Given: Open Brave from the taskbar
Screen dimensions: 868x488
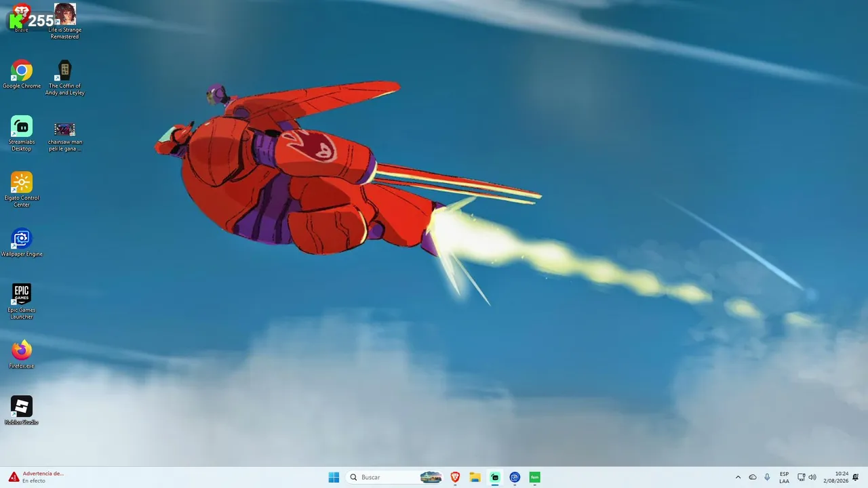Looking at the screenshot, I should (455, 477).
